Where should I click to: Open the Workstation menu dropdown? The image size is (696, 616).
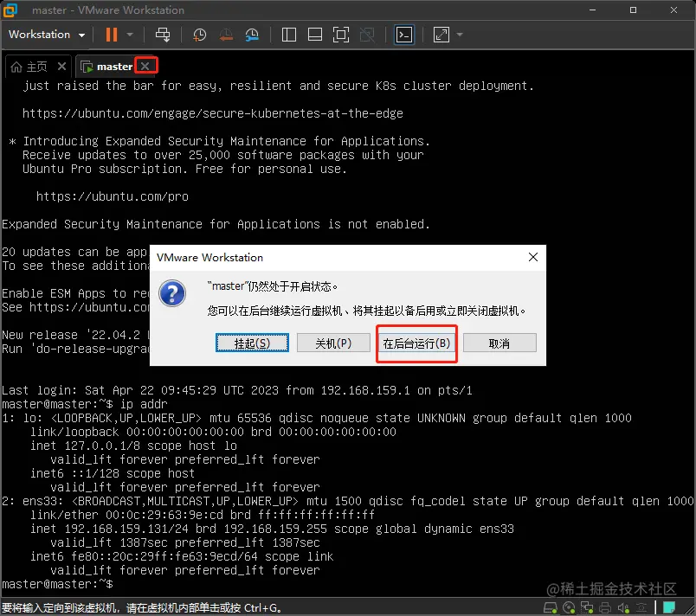point(47,35)
